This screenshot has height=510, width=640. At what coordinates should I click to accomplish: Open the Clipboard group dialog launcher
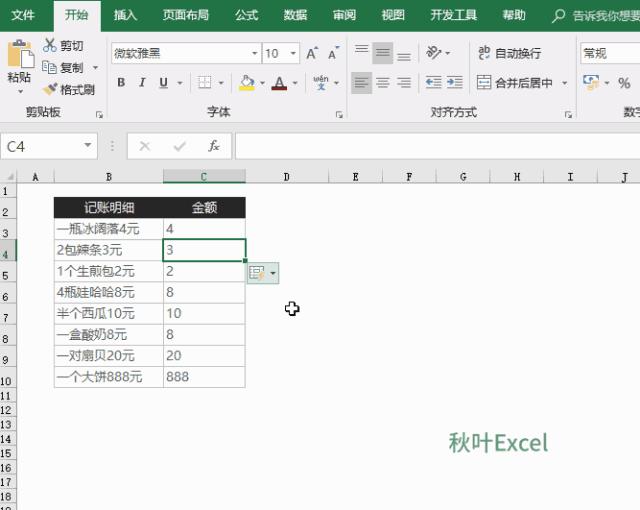tap(99, 115)
